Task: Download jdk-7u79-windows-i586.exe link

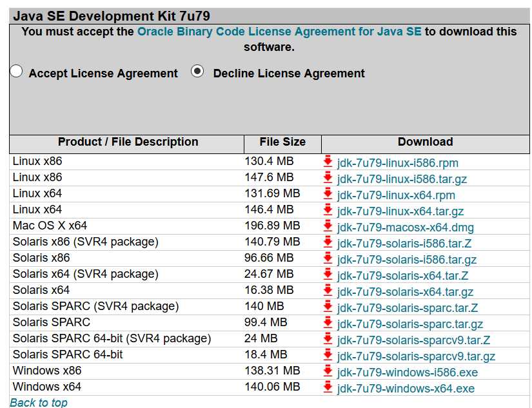Action: point(408,373)
